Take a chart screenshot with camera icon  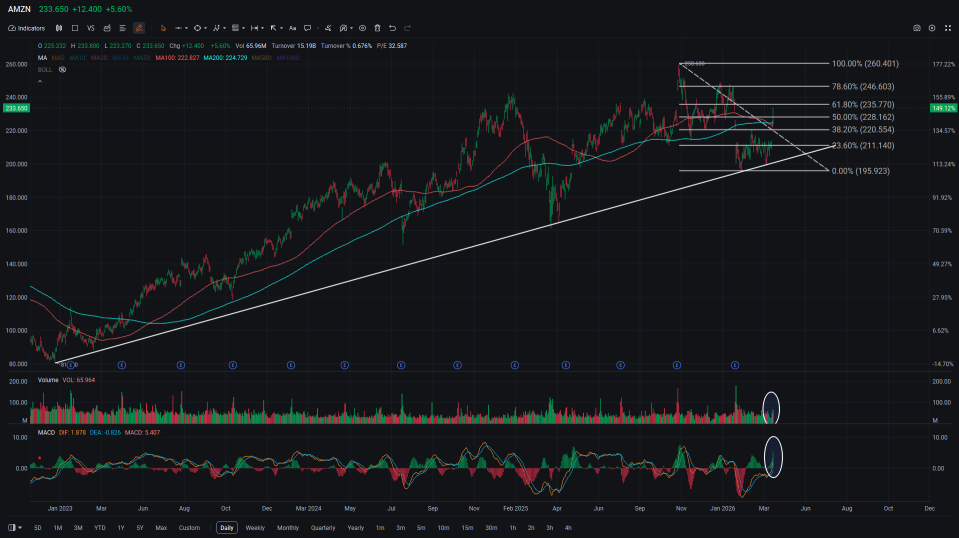coord(916,28)
